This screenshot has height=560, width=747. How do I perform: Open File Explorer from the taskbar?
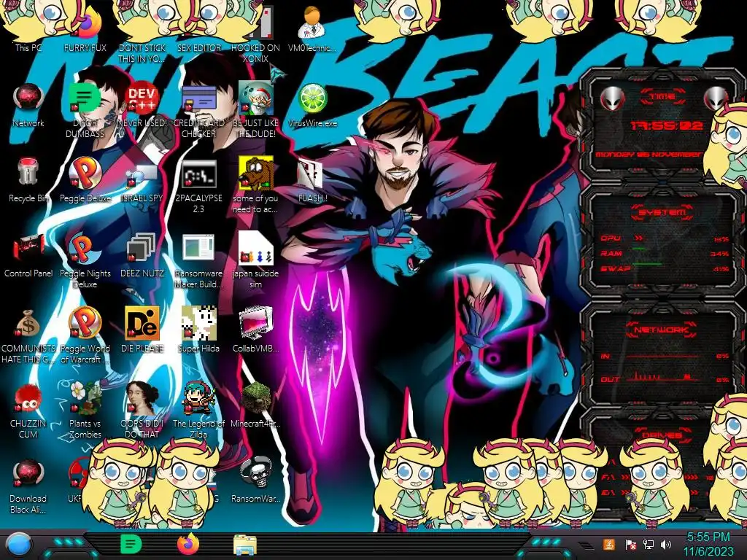(245, 545)
